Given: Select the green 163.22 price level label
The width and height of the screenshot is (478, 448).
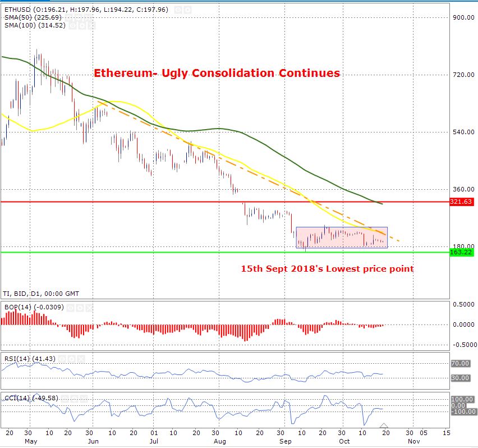Looking at the screenshot, I should 462,252.
